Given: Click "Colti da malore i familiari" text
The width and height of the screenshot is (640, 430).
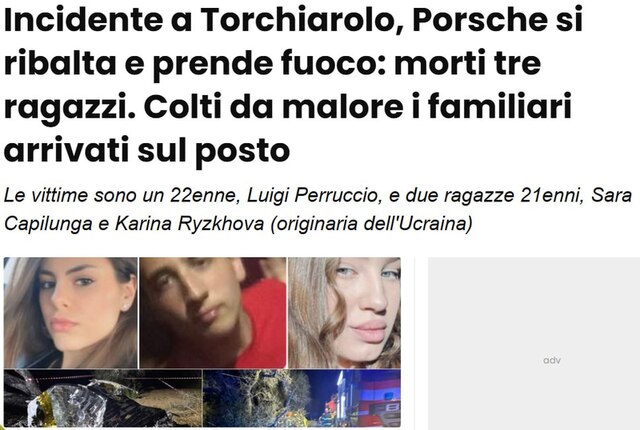Looking at the screenshot, I should [357, 107].
